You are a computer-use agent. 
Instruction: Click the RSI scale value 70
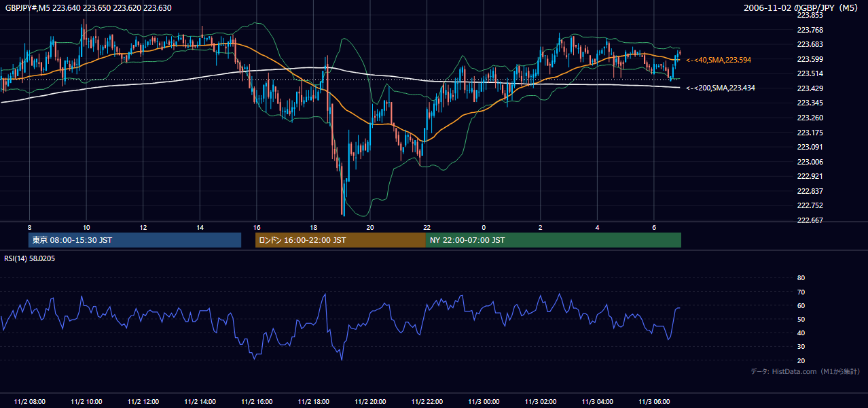(801, 292)
